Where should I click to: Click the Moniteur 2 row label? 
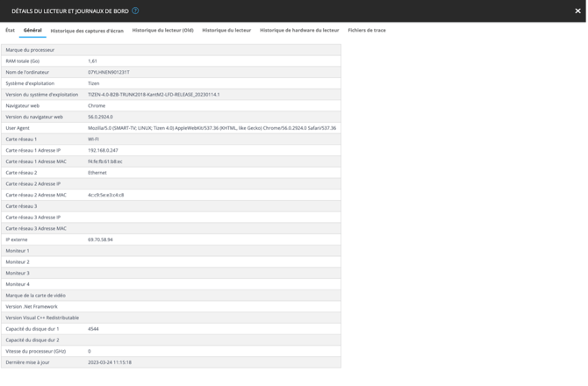[x=18, y=262]
